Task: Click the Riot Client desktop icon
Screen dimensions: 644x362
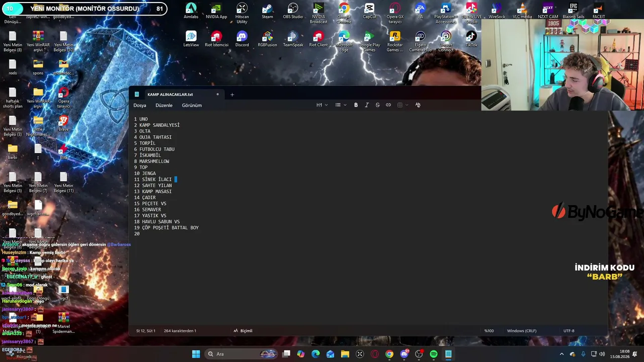Action: point(318,39)
